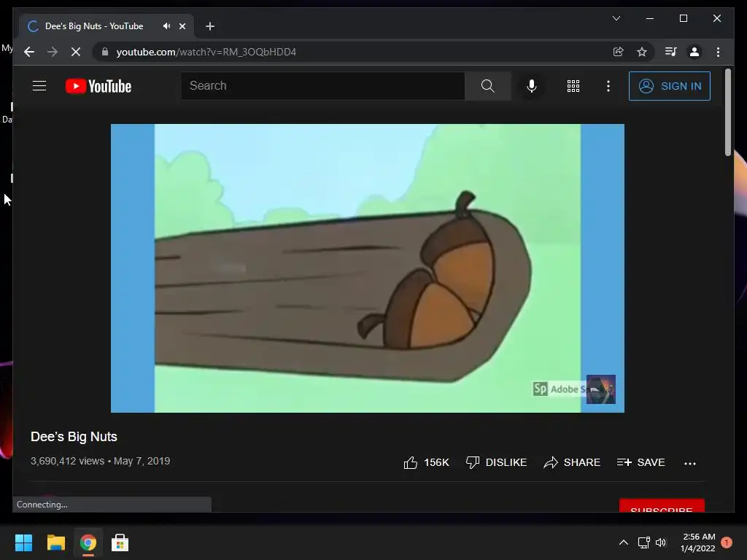
Task: Click the 3,690,412 views text
Action: tap(67, 461)
